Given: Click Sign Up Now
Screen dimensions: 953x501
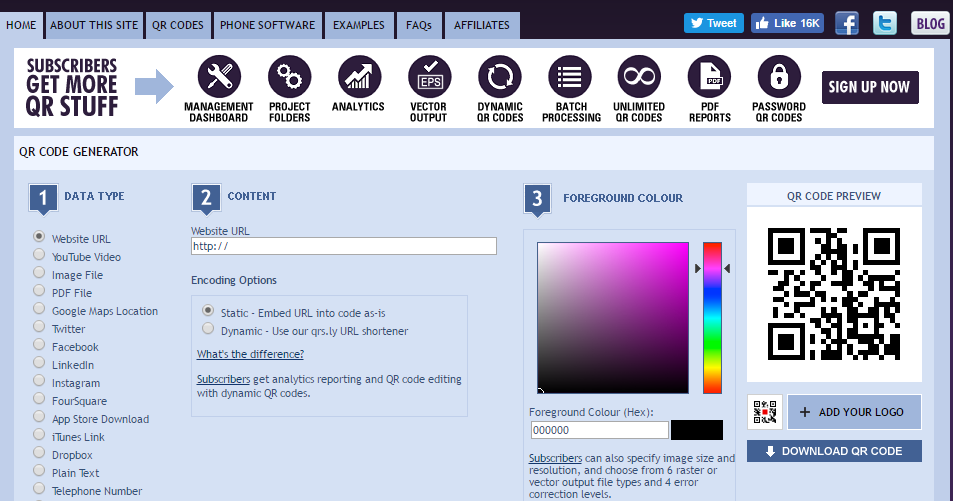Looking at the screenshot, I should click(870, 87).
